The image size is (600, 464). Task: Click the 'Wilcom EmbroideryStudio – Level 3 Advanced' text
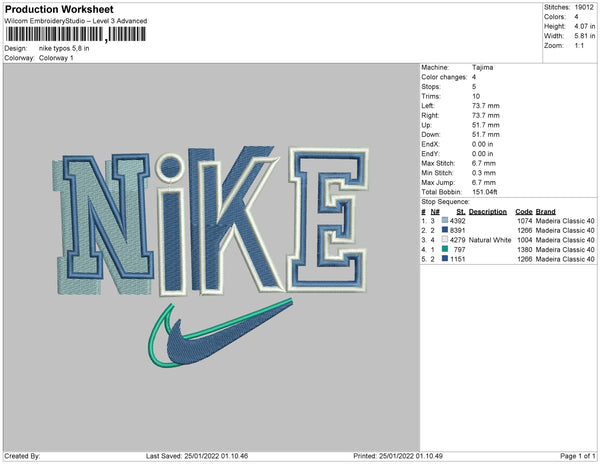click(x=75, y=21)
